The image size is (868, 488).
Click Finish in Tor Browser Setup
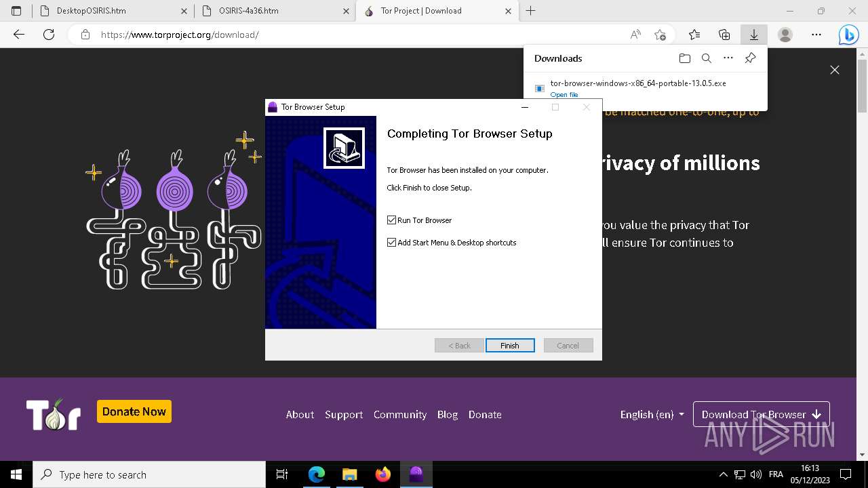[510, 346]
